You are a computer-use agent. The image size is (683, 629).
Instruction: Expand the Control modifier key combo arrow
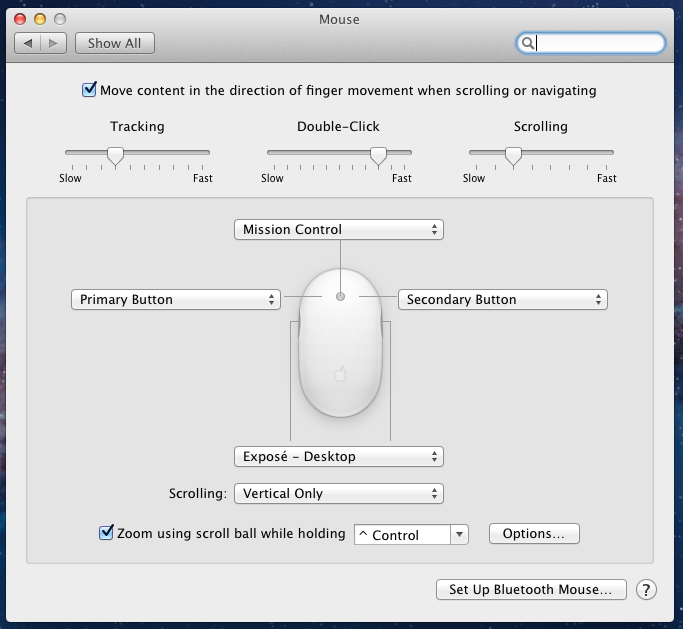click(x=459, y=534)
